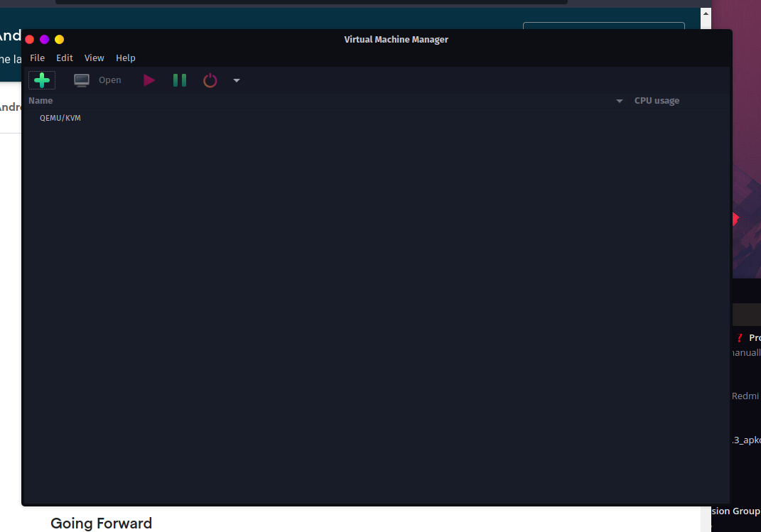This screenshot has width=761, height=532.
Task: Click the Redmi text in background window
Action: [745, 396]
